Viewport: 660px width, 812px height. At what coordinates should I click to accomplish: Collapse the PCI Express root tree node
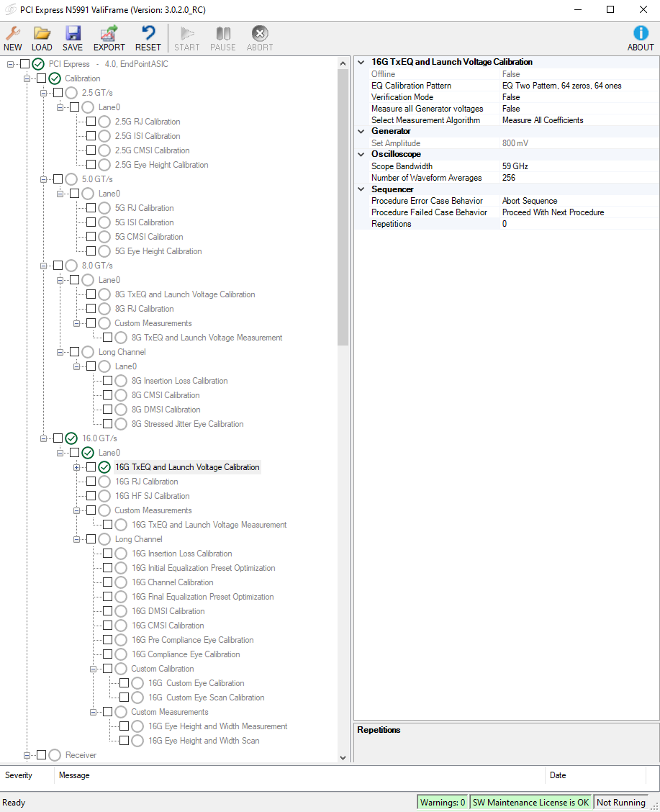(10, 64)
